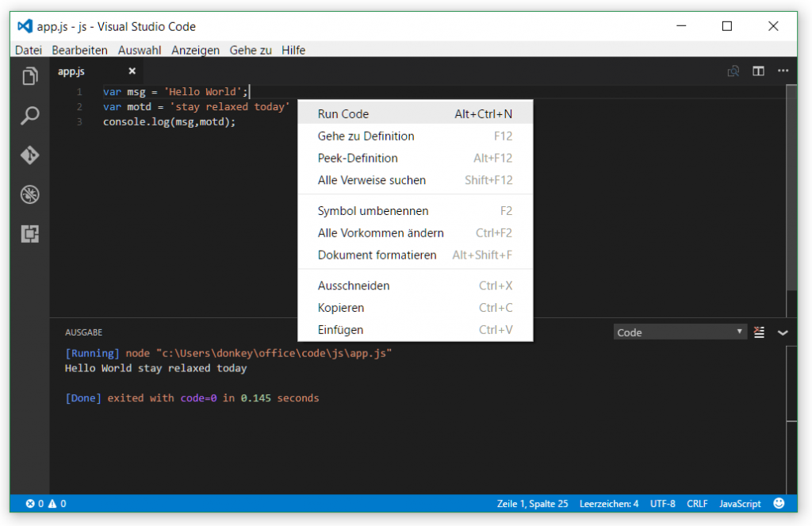The width and height of the screenshot is (812, 526).
Task: Open the Source Control view
Action: (x=29, y=155)
